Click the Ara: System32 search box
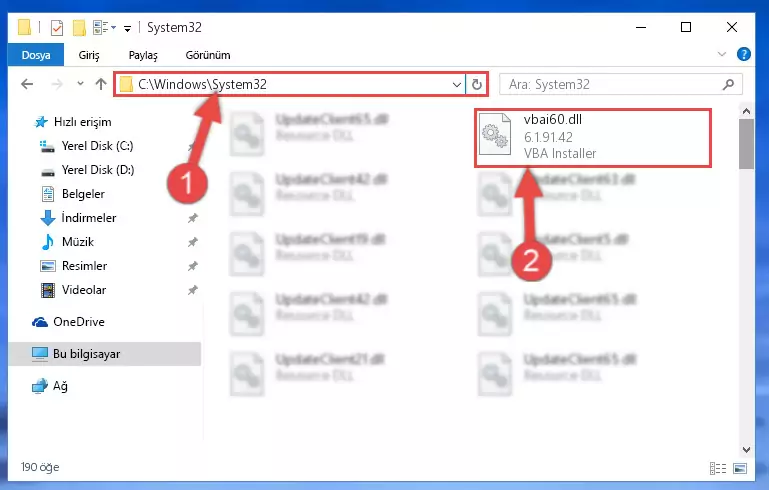 (x=620, y=84)
